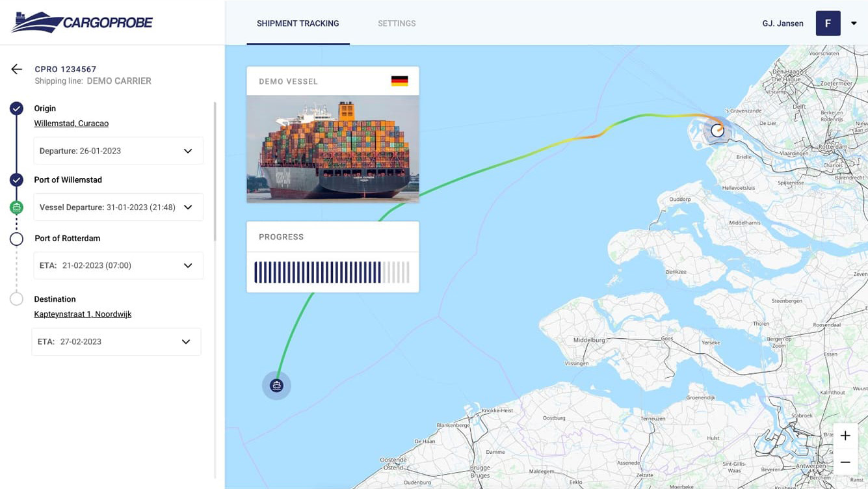Click the F avatar in the top bar
The image size is (868, 489).
[x=828, y=23]
